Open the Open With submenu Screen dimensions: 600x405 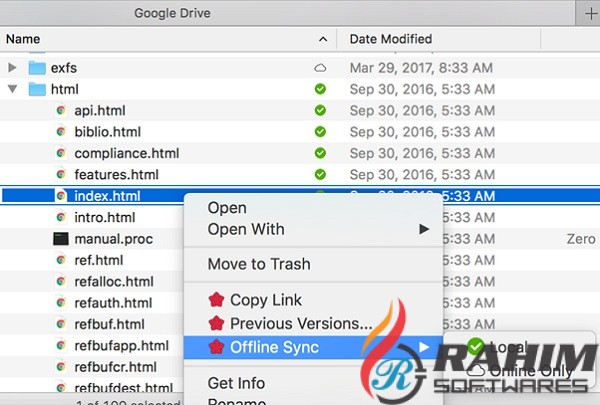[313, 229]
